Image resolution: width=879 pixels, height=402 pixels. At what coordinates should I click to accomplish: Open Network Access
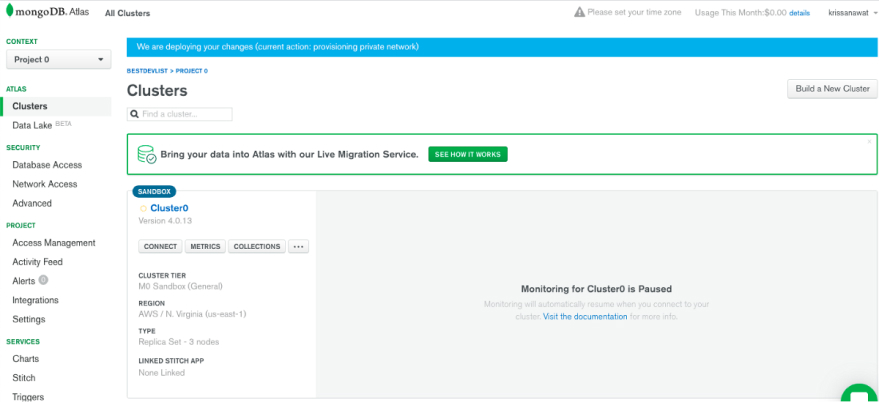(45, 184)
